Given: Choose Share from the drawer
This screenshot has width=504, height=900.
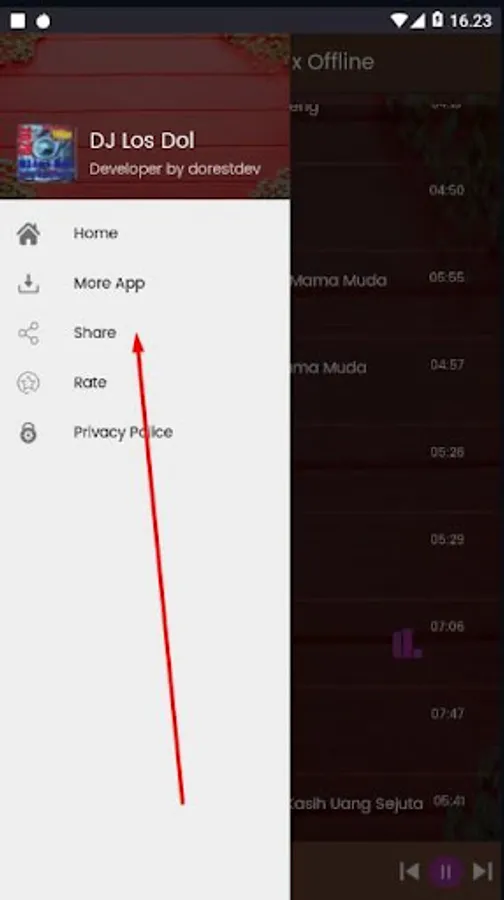Looking at the screenshot, I should pos(145,333).
